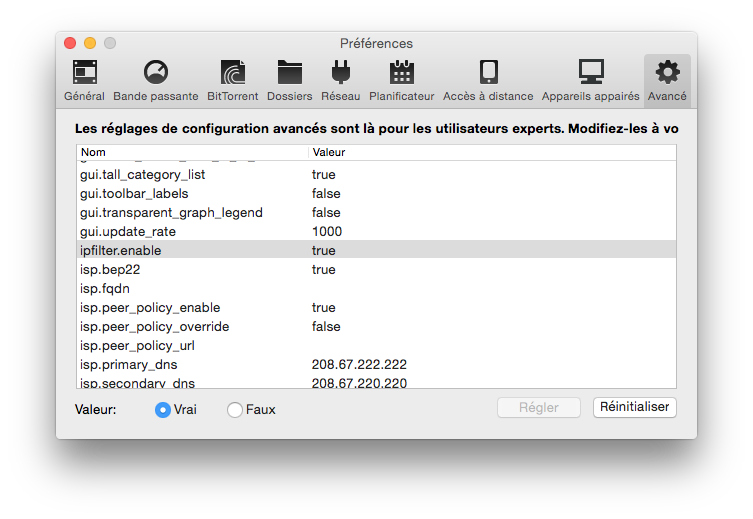Select the Appareils appairés monitor icon
Image resolution: width=753 pixels, height=519 pixels.
click(591, 72)
